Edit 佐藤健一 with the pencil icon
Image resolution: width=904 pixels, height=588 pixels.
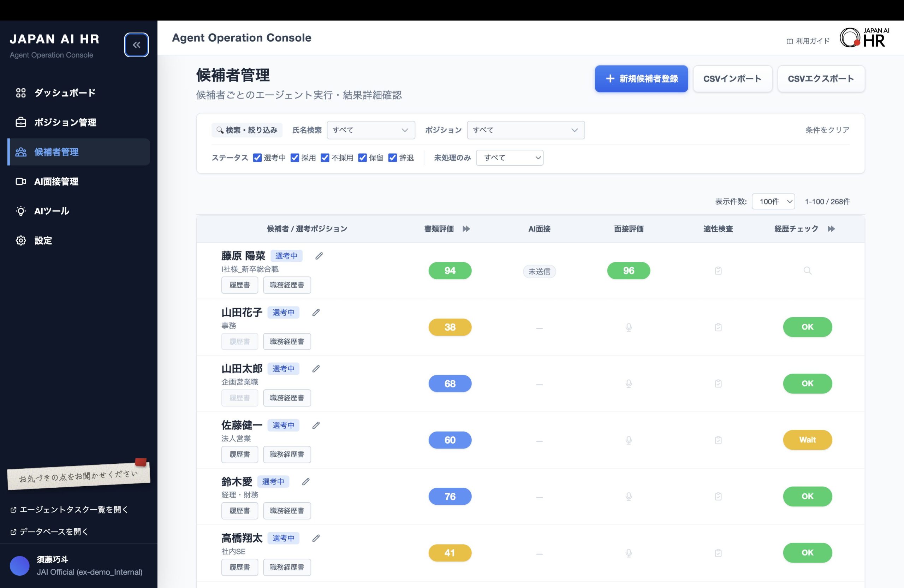point(316,426)
